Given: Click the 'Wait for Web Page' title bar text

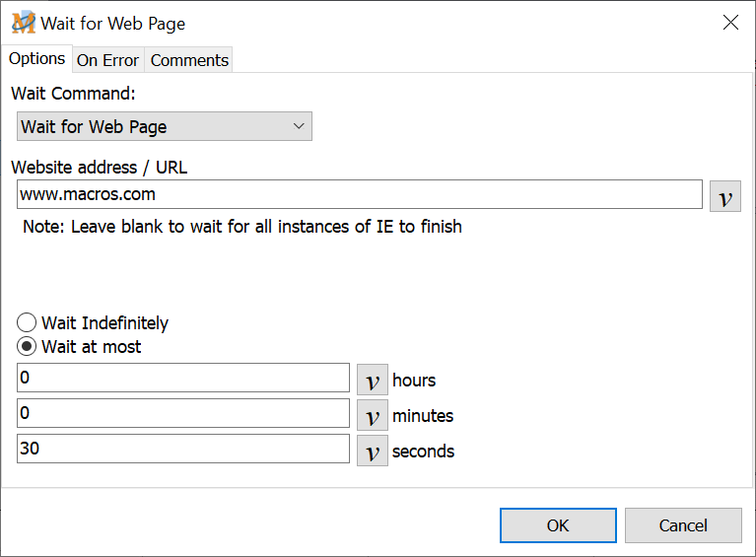Looking at the screenshot, I should click(x=112, y=24).
